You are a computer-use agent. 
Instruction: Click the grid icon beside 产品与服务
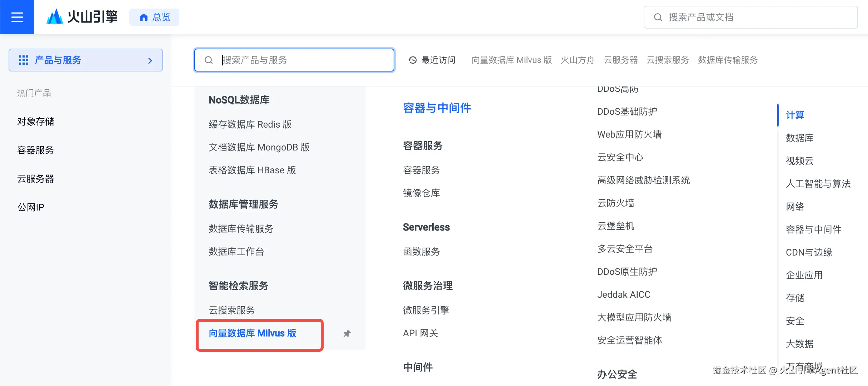click(23, 60)
